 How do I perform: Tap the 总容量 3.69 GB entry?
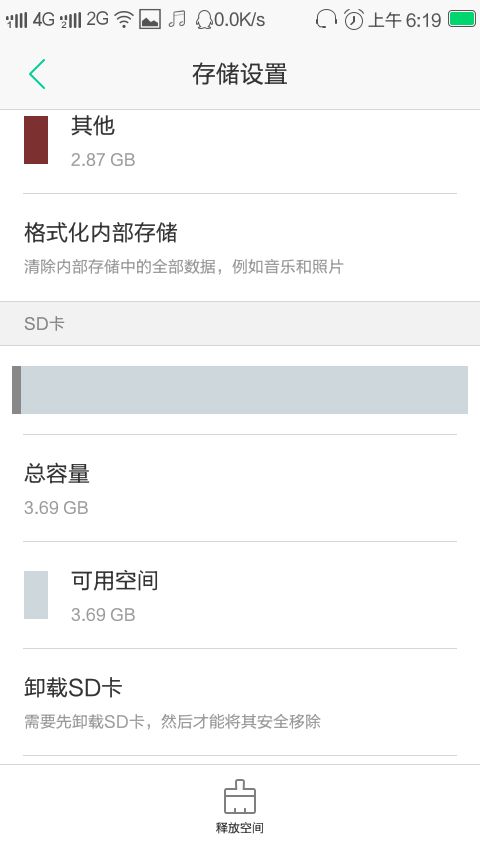240,489
